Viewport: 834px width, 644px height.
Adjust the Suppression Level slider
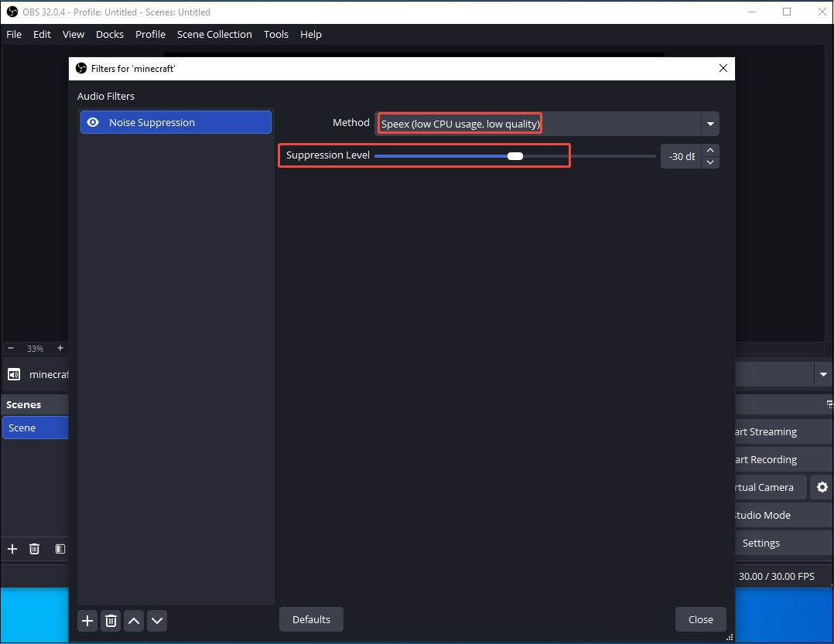pyautogui.click(x=514, y=155)
